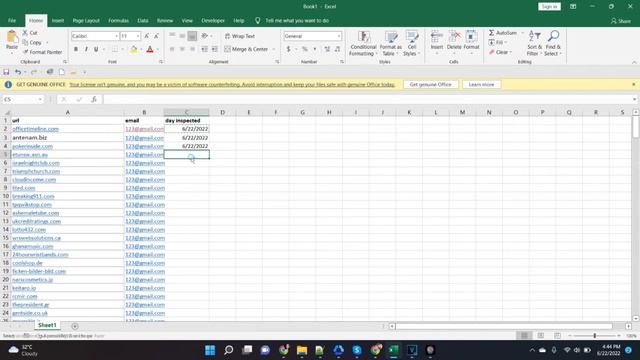Open the Calibri font name dropdown
The width and height of the screenshot is (640, 360).
click(x=116, y=36)
